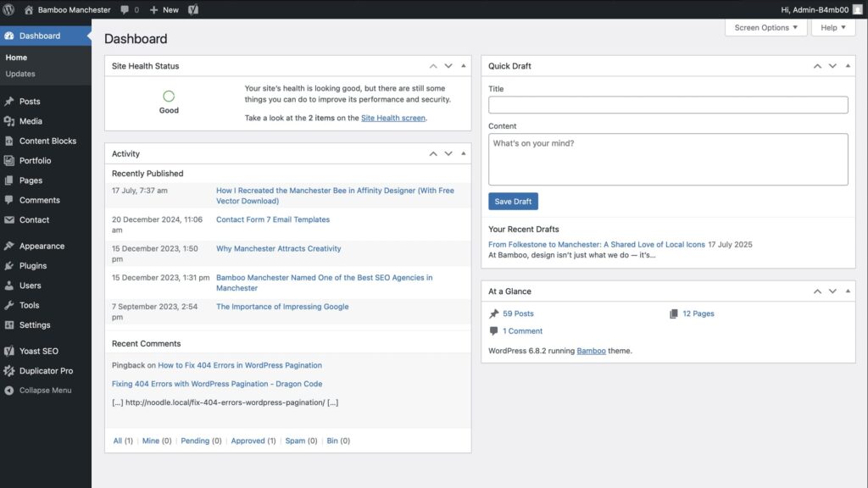Click the Appearance paintbrush icon in sidebar
Screen dimensions: 868x488
pos(8,246)
